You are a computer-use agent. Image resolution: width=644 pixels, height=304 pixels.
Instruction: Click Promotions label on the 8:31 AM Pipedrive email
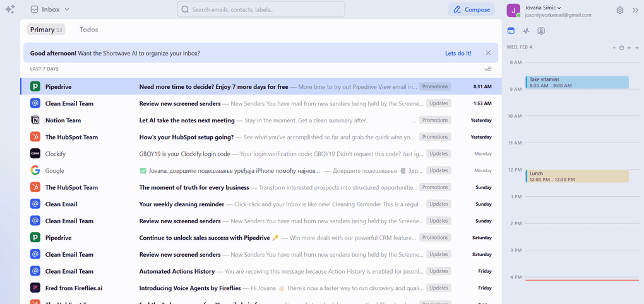click(x=435, y=86)
